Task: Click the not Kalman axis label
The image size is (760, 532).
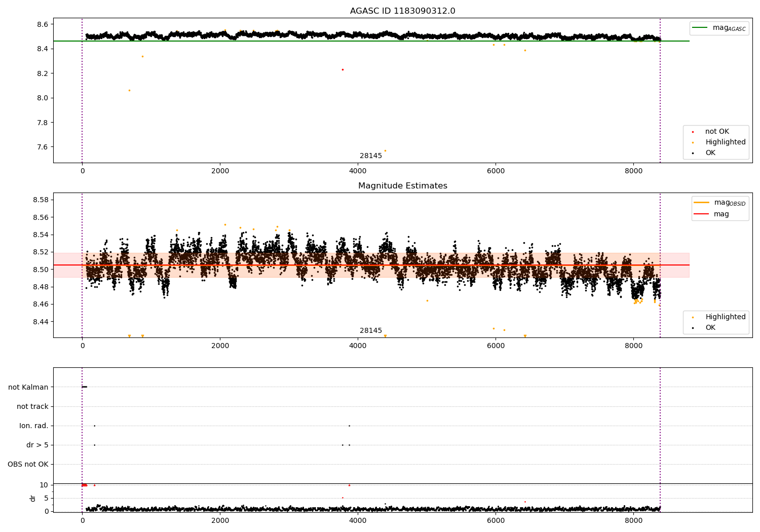Action: click(28, 388)
